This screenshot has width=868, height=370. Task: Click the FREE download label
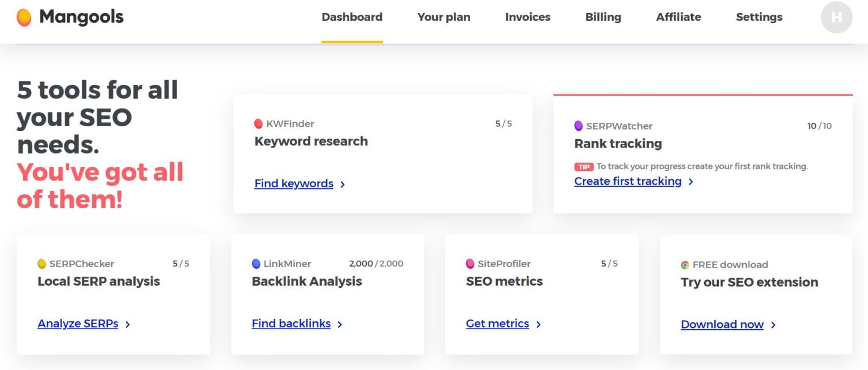(x=730, y=265)
